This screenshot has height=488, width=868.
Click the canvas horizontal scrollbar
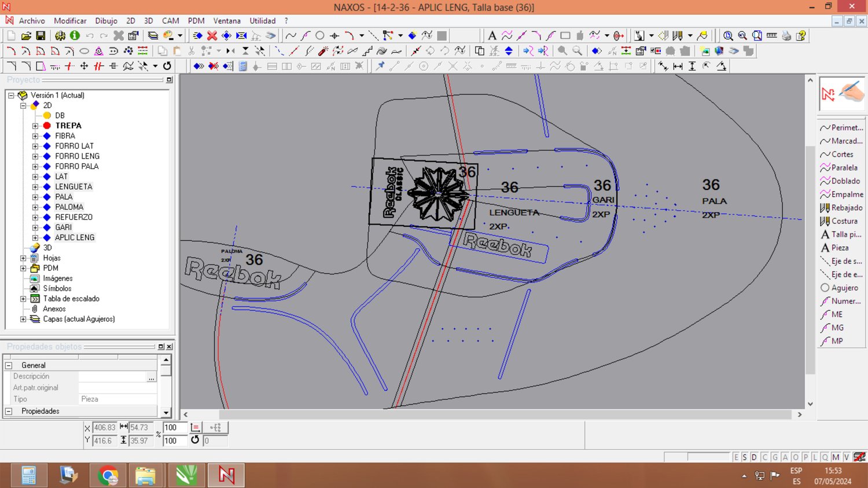(x=505, y=414)
